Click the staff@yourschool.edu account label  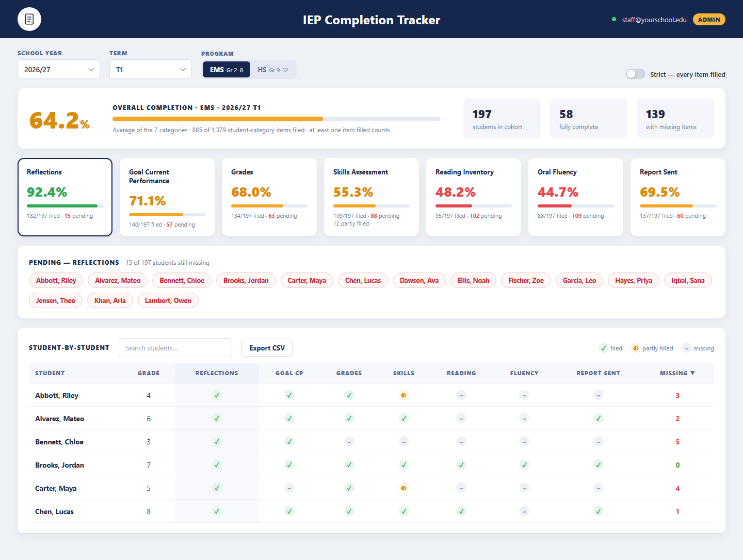[654, 20]
